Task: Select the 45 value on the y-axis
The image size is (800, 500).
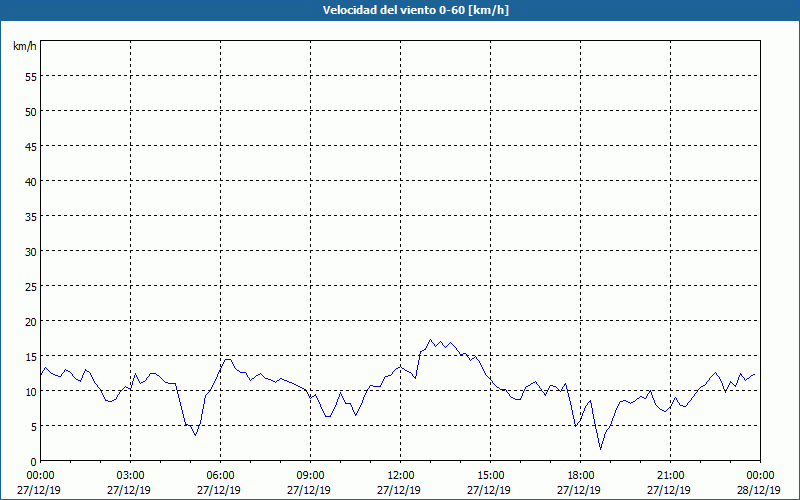Action: (x=31, y=146)
